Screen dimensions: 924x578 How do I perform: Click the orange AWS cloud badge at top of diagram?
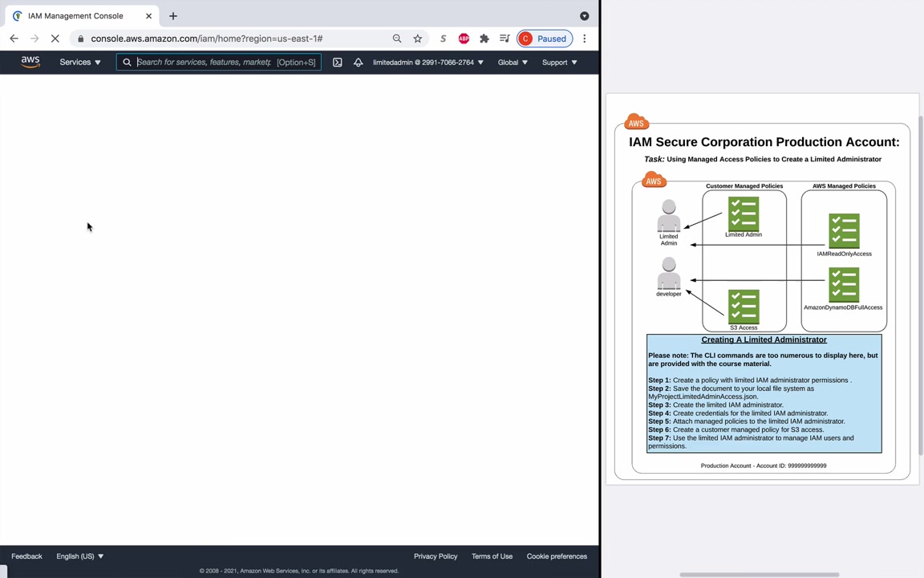(x=636, y=122)
